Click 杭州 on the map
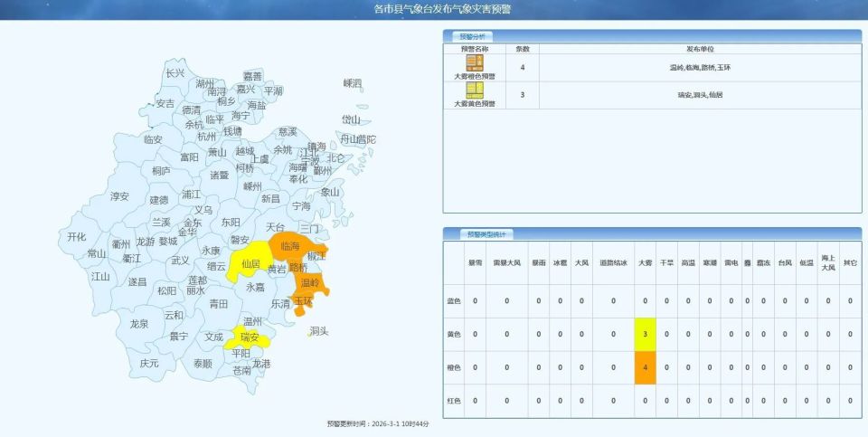Image resolution: width=868 pixels, height=437 pixels. (206, 137)
